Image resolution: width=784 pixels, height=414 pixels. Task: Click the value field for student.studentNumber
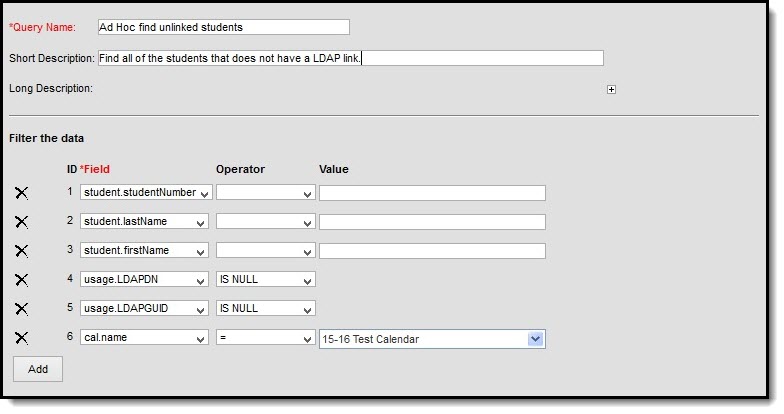tap(432, 193)
